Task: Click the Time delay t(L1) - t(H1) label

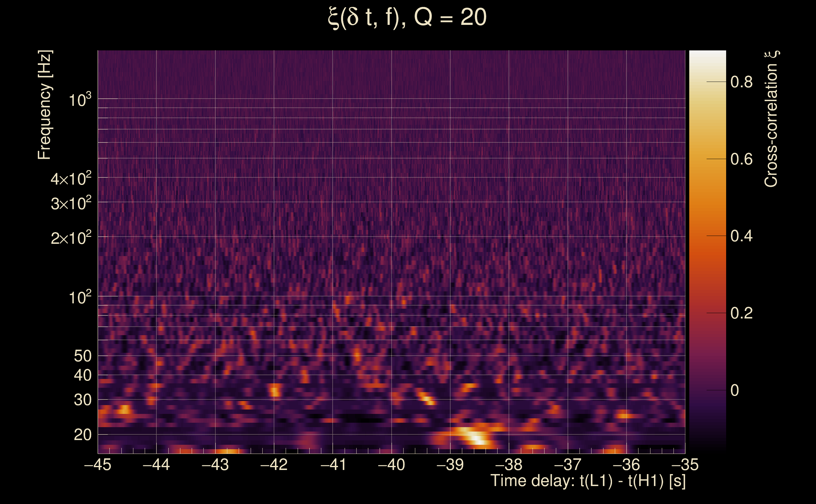Action: (588, 481)
